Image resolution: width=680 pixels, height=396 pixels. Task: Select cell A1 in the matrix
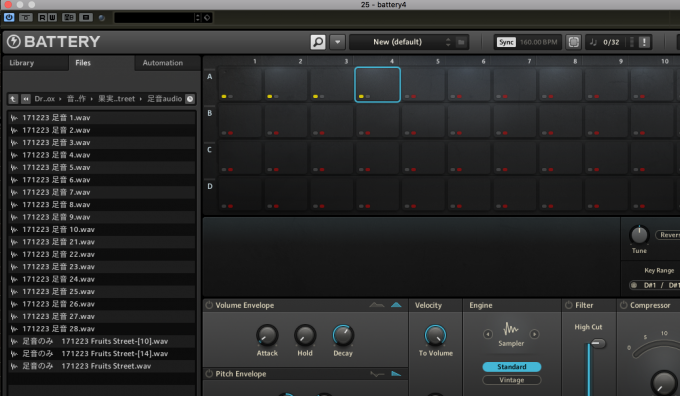pos(240,85)
